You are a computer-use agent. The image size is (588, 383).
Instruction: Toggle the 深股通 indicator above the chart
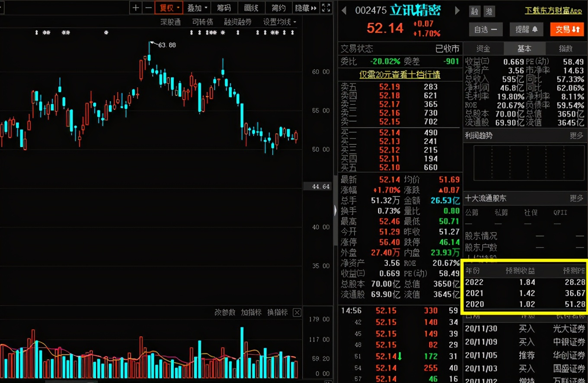(170, 22)
